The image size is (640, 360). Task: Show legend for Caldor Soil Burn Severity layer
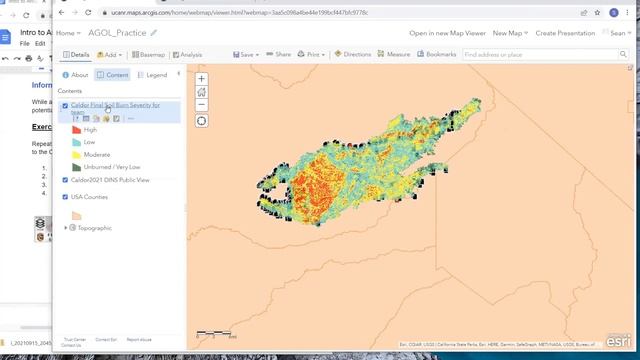(x=76, y=118)
